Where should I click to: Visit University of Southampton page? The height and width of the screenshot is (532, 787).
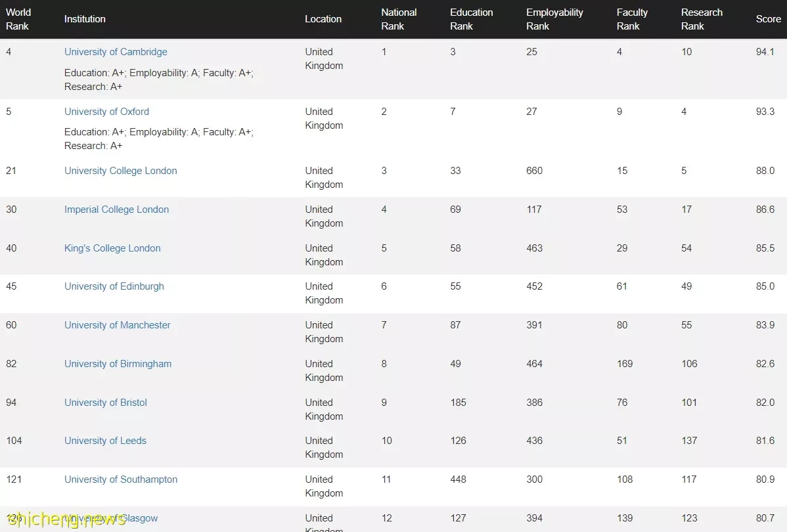click(x=120, y=479)
